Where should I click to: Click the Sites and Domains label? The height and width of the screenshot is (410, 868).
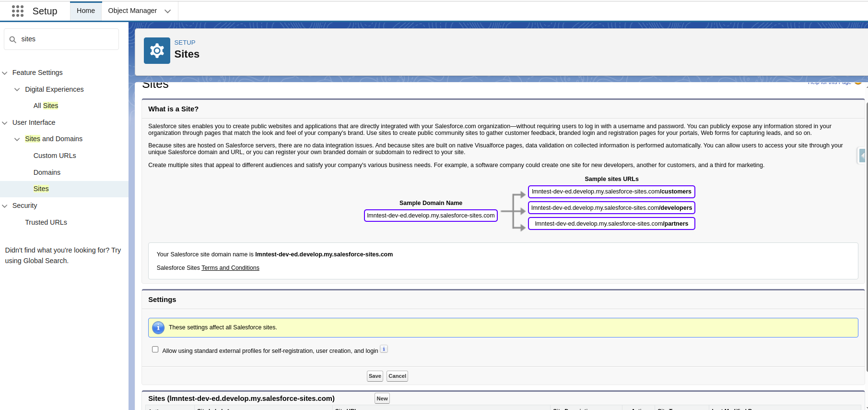click(x=54, y=139)
